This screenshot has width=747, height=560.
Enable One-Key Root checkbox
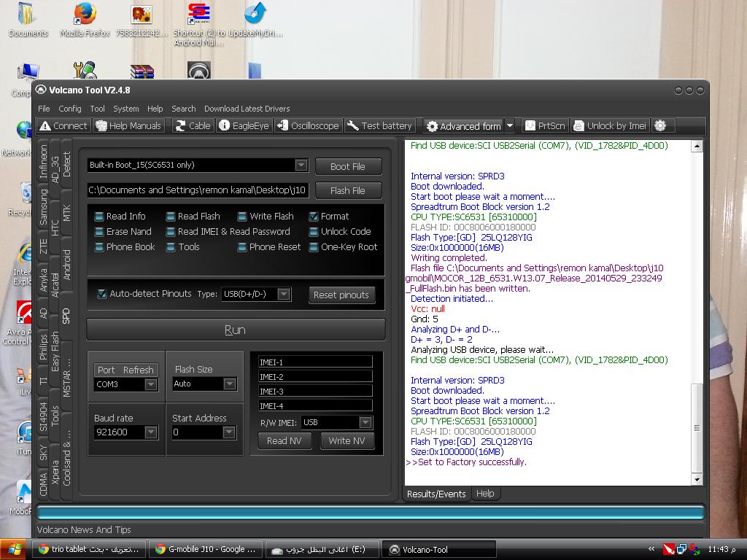pyautogui.click(x=314, y=246)
